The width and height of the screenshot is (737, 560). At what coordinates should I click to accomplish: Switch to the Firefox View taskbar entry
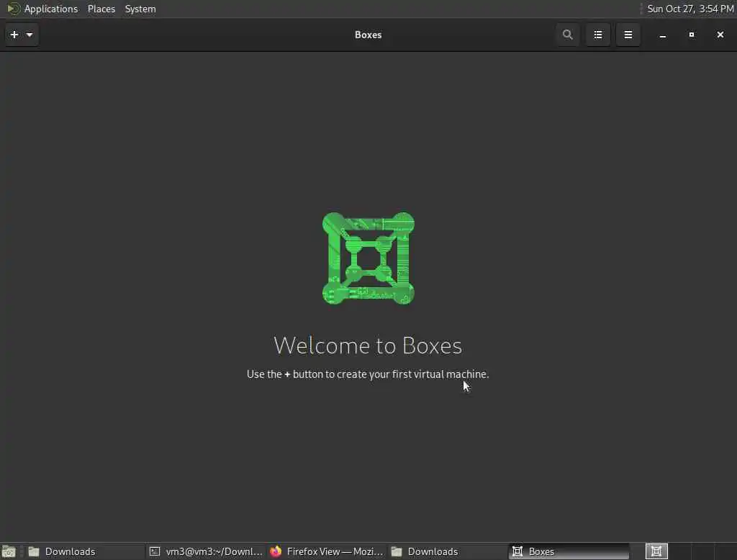[x=327, y=551]
